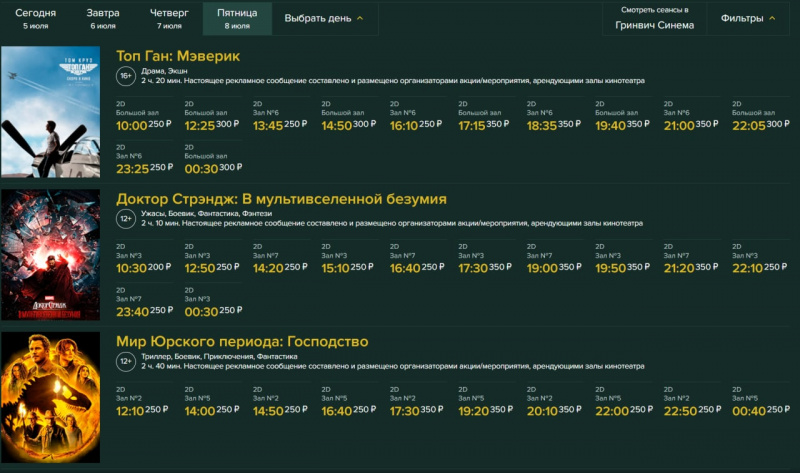The image size is (800, 473).
Task: Open the Топ Ган: Мэверик poster
Action: [51, 113]
